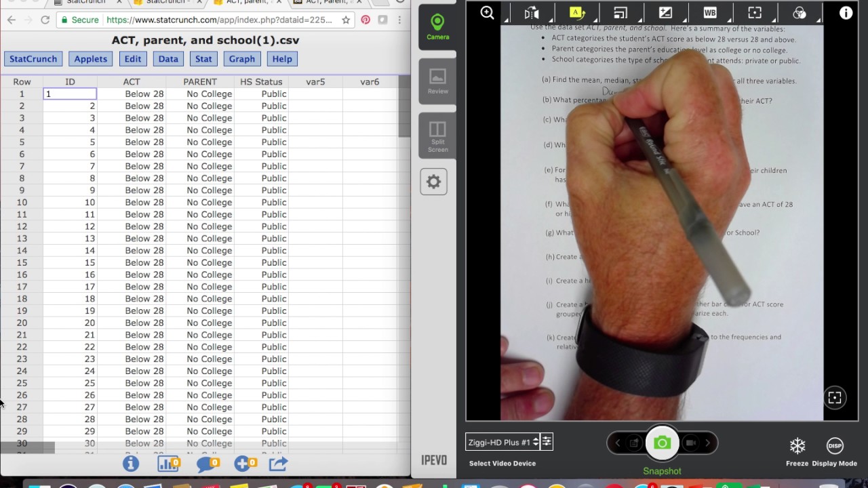Click the var6 column header

click(370, 82)
